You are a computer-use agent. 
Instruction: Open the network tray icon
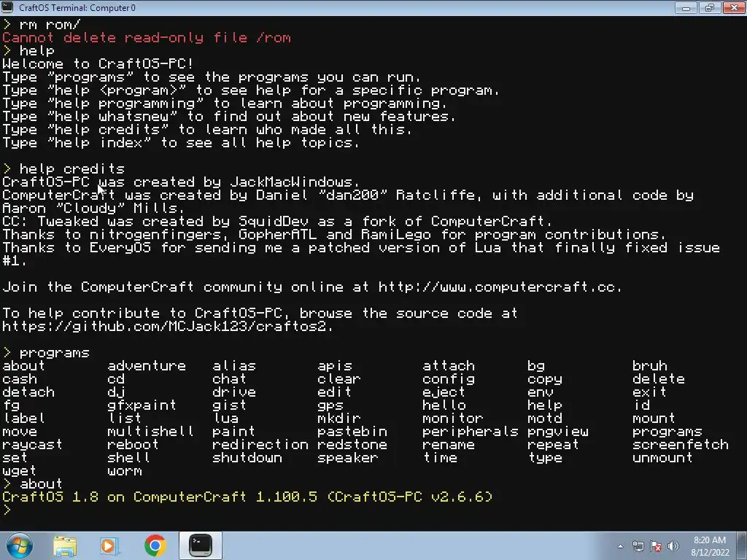coord(638,546)
